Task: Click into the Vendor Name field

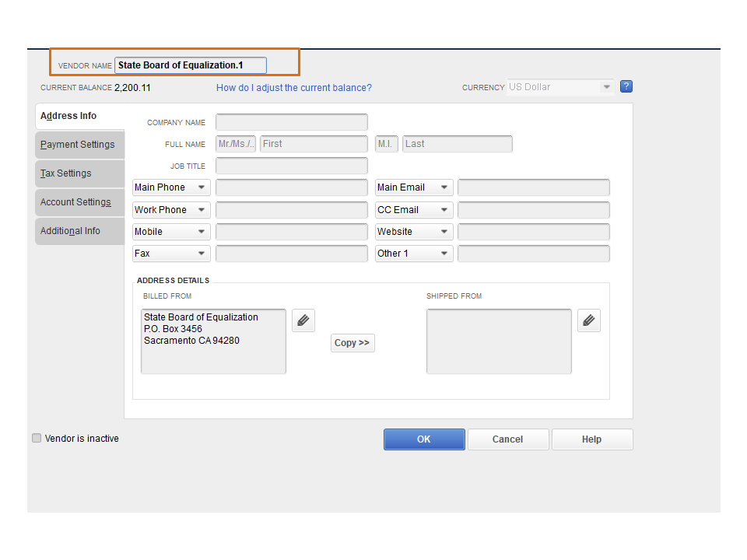Action: [x=191, y=65]
